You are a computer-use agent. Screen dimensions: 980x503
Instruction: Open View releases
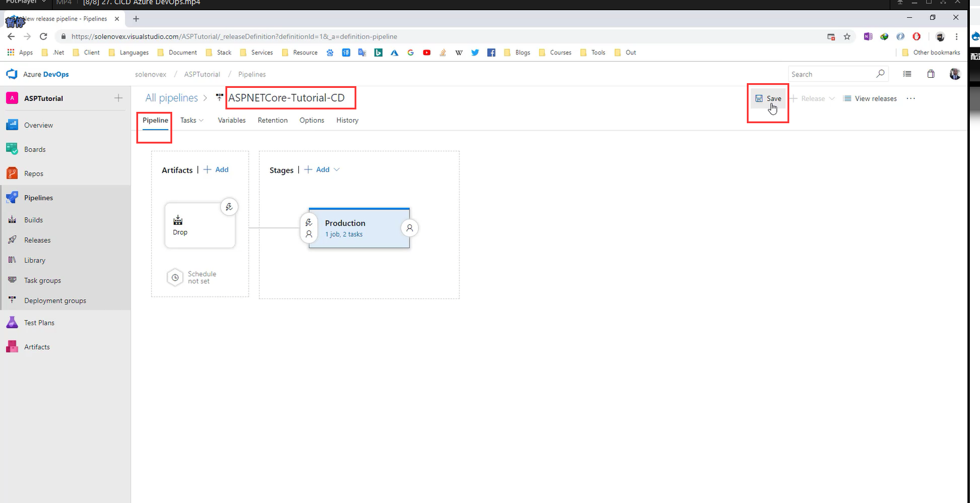870,99
